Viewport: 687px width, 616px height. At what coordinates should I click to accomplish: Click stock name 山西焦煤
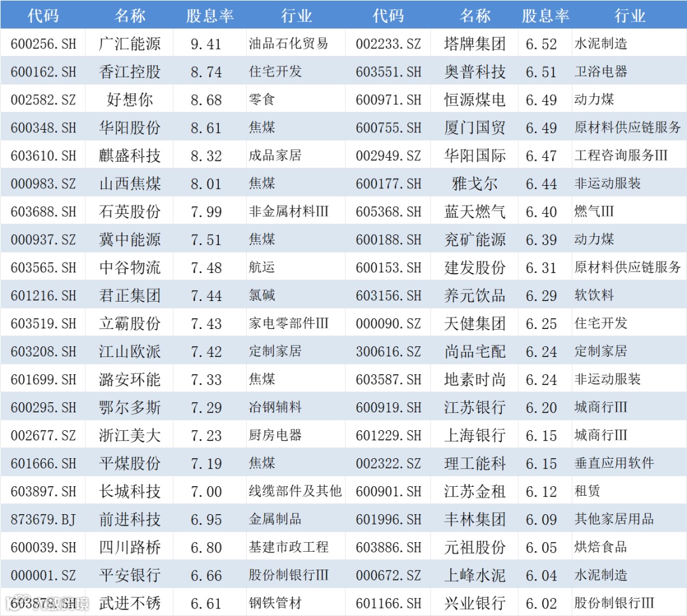coord(130,184)
